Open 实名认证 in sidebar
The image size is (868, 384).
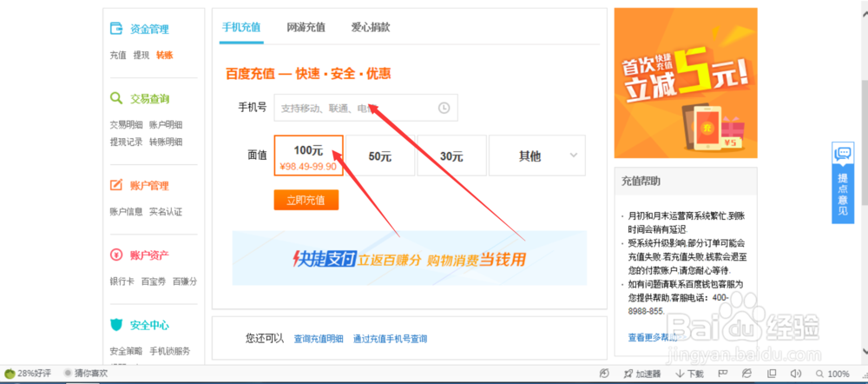click(x=166, y=212)
